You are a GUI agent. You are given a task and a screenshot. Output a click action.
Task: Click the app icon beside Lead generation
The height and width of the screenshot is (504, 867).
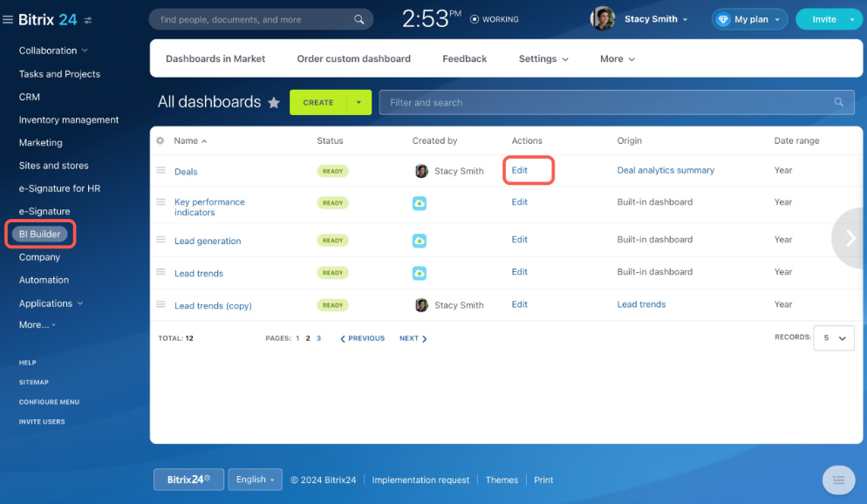pos(420,240)
